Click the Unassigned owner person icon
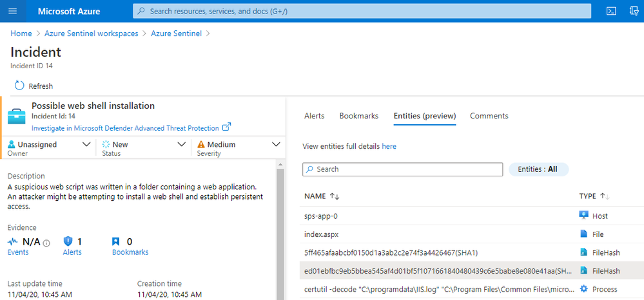Image resolution: width=644 pixels, height=300 pixels. point(12,144)
